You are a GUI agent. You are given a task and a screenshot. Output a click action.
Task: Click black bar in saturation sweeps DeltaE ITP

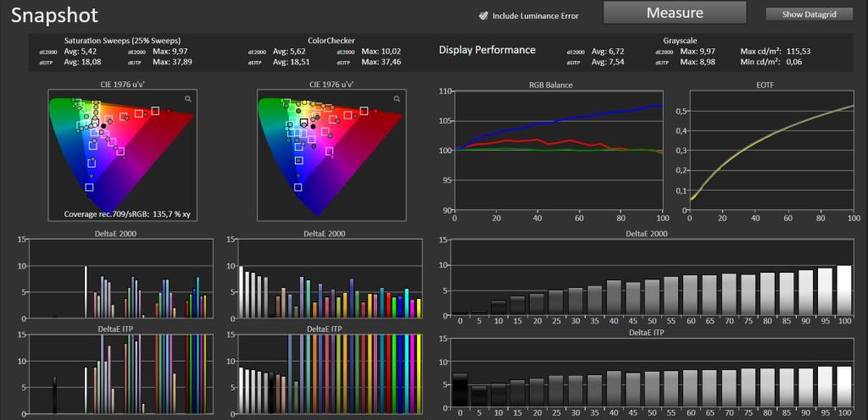54,395
